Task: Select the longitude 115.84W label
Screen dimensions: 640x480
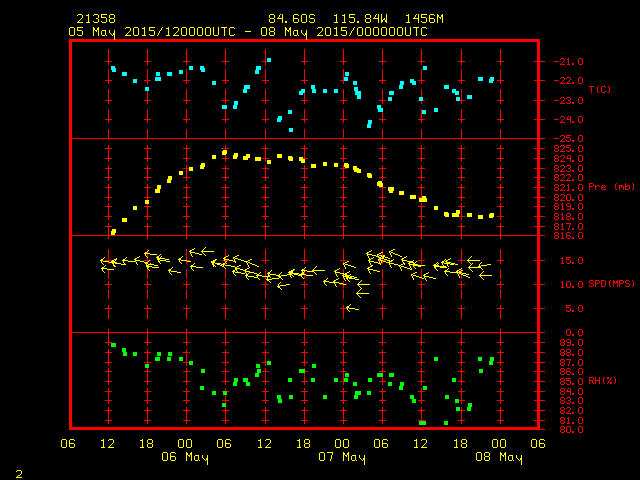Action: click(x=360, y=19)
